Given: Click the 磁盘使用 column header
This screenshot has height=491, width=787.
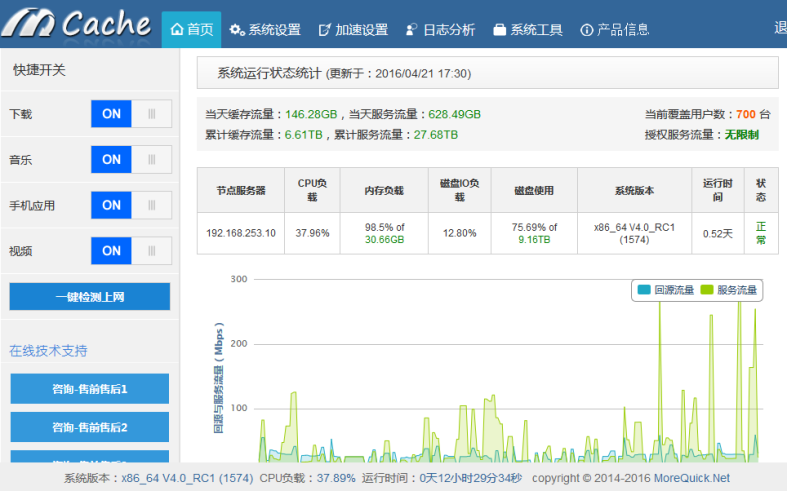Looking at the screenshot, I should [x=534, y=190].
